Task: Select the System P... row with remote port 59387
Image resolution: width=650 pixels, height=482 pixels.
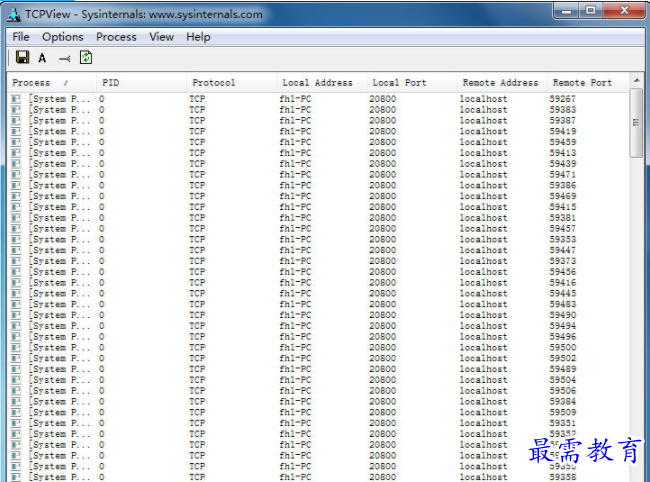Action: [x=317, y=121]
